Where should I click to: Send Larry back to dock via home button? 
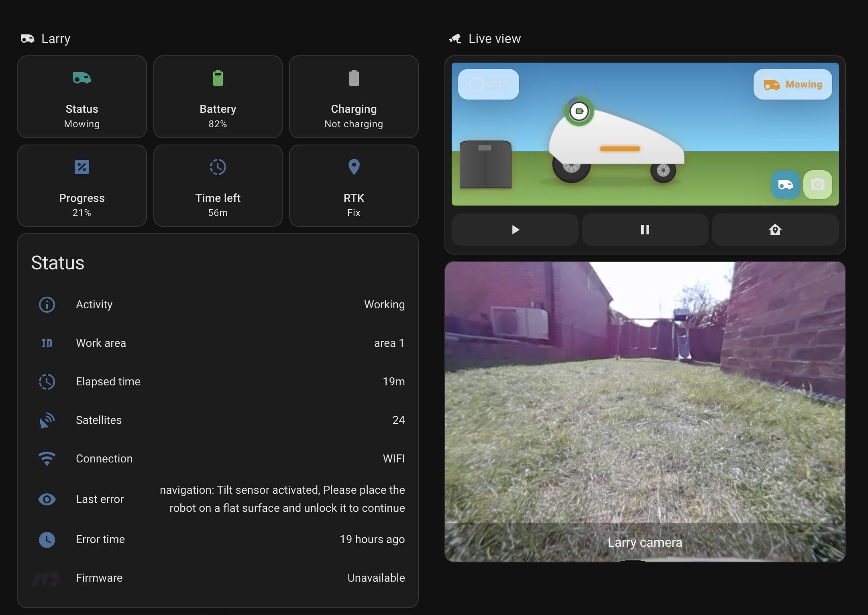point(774,230)
